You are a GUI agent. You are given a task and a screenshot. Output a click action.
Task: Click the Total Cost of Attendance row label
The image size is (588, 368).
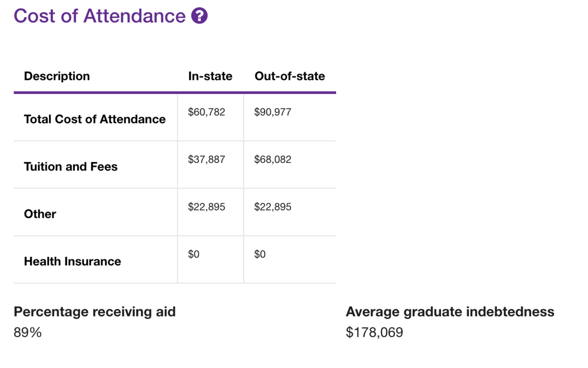(x=95, y=119)
